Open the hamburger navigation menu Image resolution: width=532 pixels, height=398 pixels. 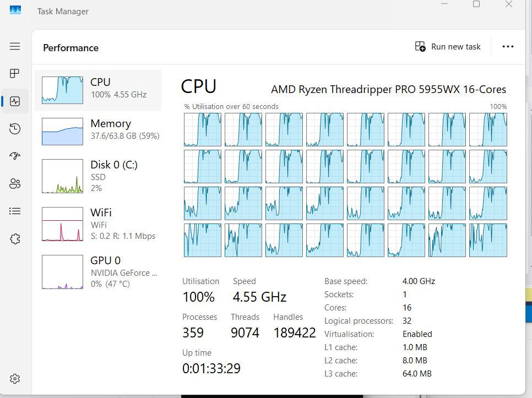tap(15, 46)
